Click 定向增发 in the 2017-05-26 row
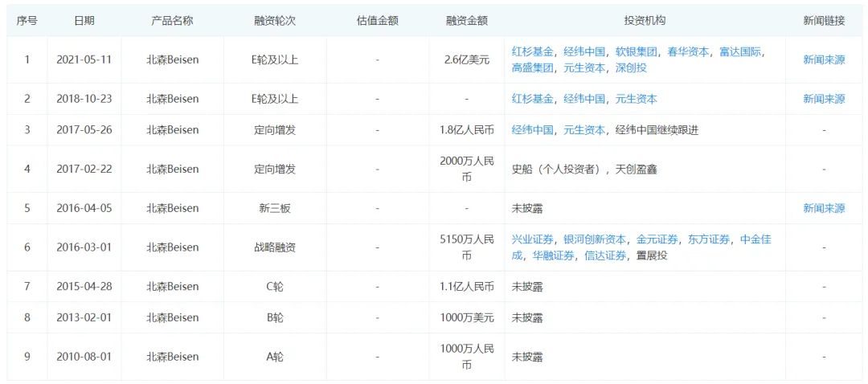The height and width of the screenshot is (384, 868). click(x=275, y=130)
